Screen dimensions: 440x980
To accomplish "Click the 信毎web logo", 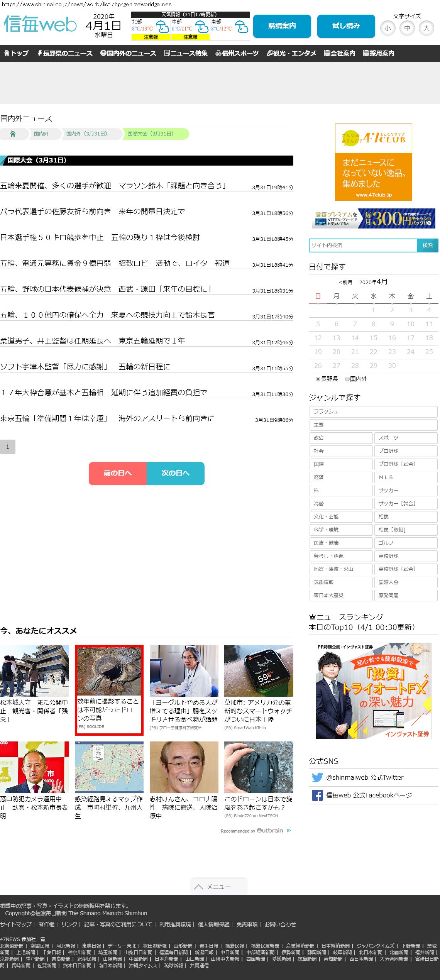I will (40, 25).
